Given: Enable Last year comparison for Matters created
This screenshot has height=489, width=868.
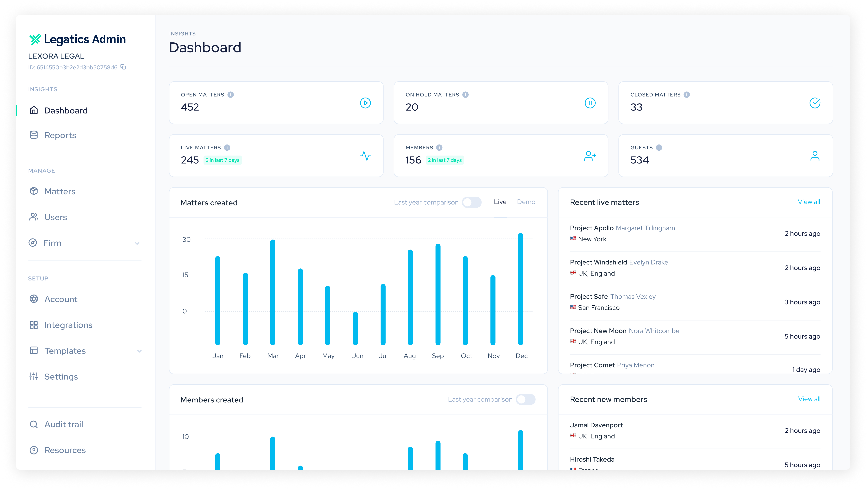Looking at the screenshot, I should (x=471, y=202).
